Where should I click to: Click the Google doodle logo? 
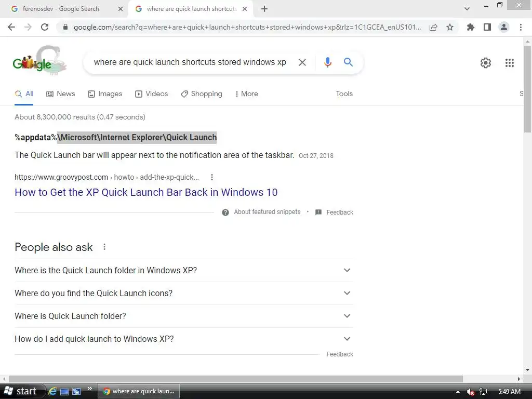(x=39, y=60)
